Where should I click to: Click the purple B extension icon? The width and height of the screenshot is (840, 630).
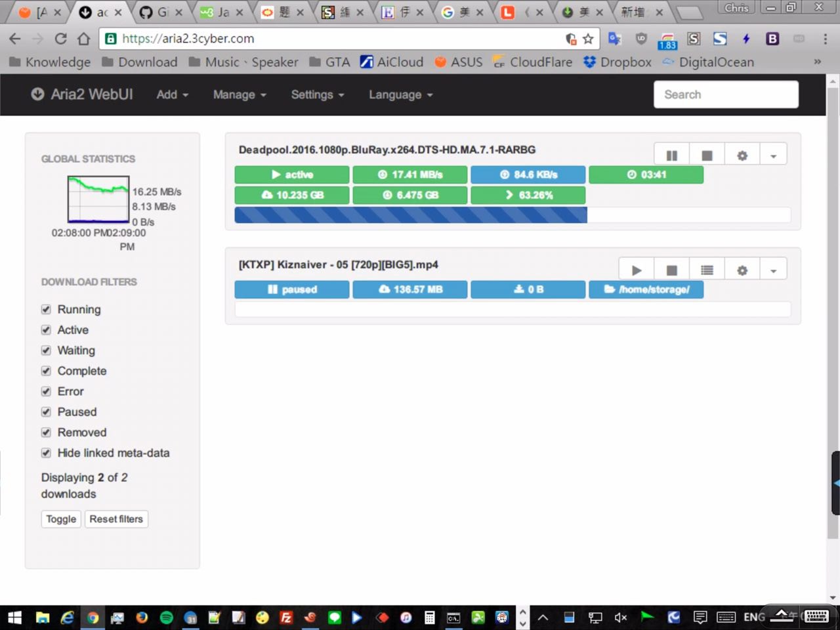(772, 39)
